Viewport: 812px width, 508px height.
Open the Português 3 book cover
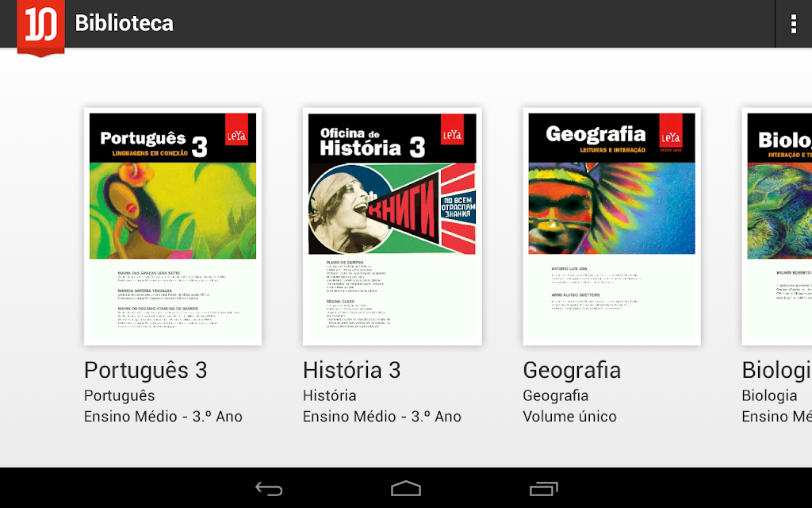click(173, 226)
